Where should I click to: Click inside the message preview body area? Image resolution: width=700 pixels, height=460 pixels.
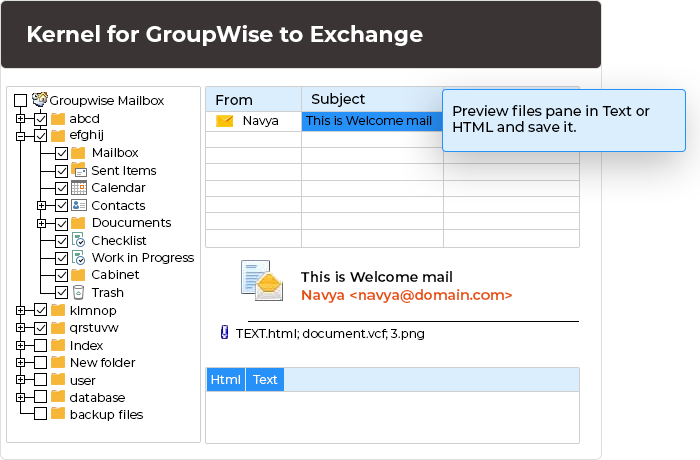(392, 417)
